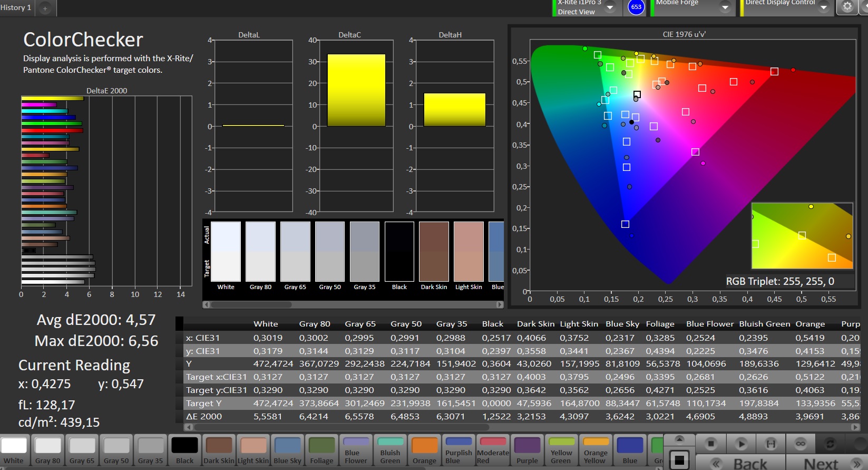Open Direct Display Control dropdown
The image size is (868, 470).
(823, 7)
